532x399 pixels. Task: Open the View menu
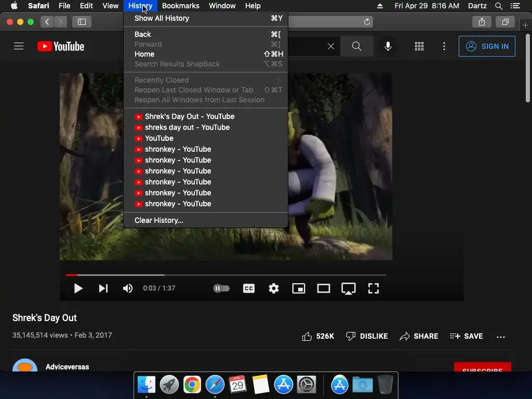110,6
